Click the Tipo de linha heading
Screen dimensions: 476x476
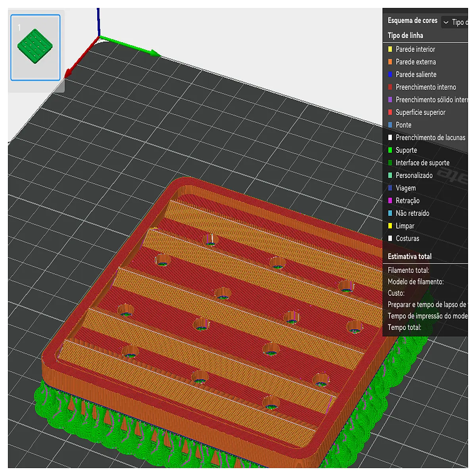click(405, 35)
